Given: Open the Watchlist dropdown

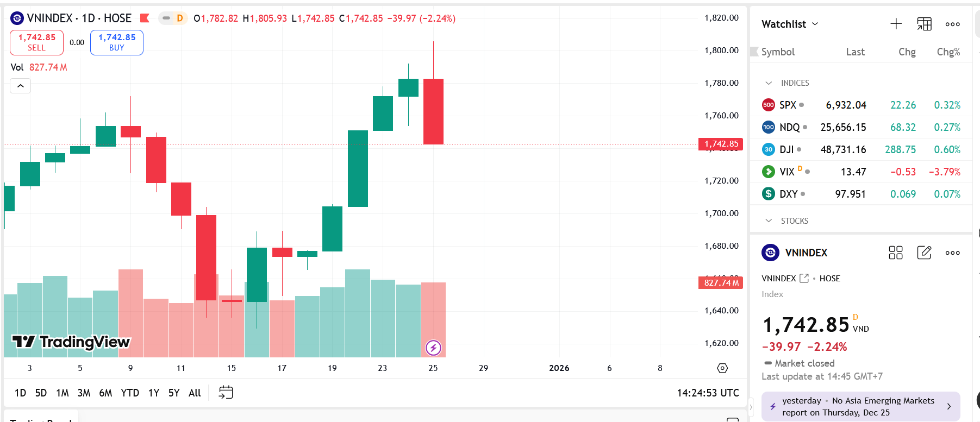Looking at the screenshot, I should [x=790, y=24].
